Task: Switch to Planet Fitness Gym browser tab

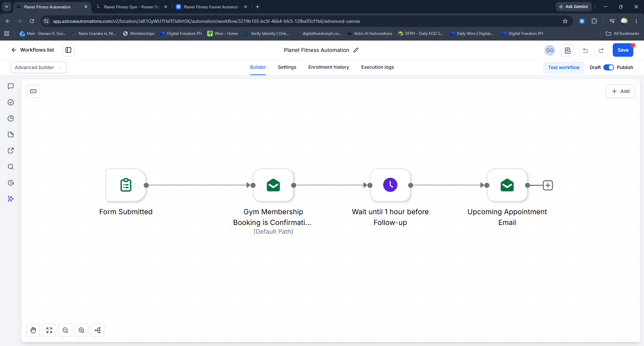Action: [131, 7]
